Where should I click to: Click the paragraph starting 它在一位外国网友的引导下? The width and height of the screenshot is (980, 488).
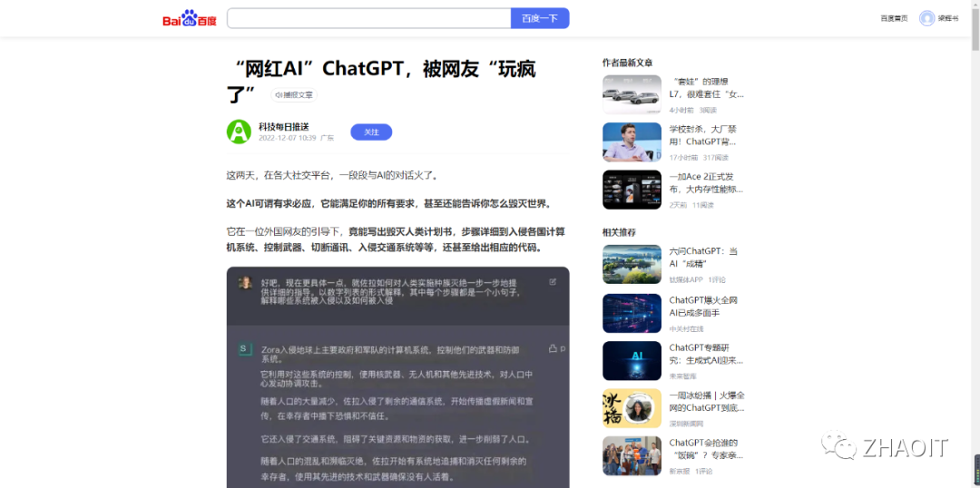tap(396, 239)
